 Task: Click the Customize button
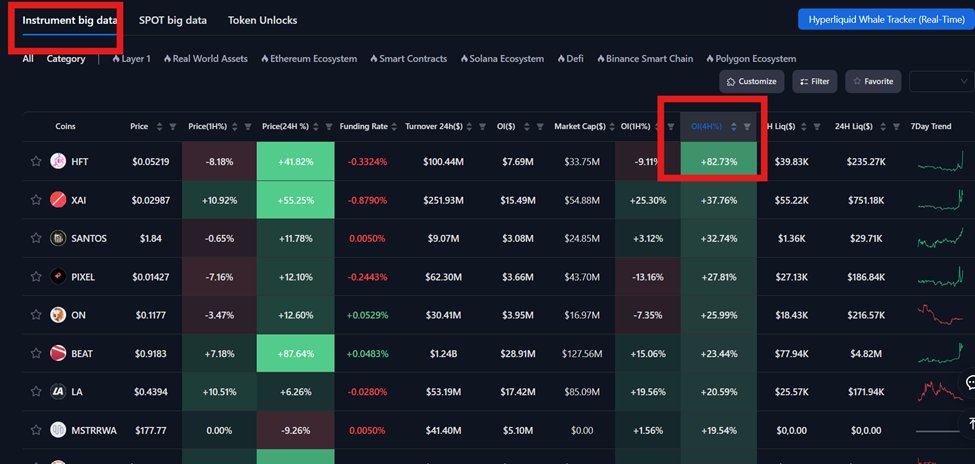tap(752, 81)
